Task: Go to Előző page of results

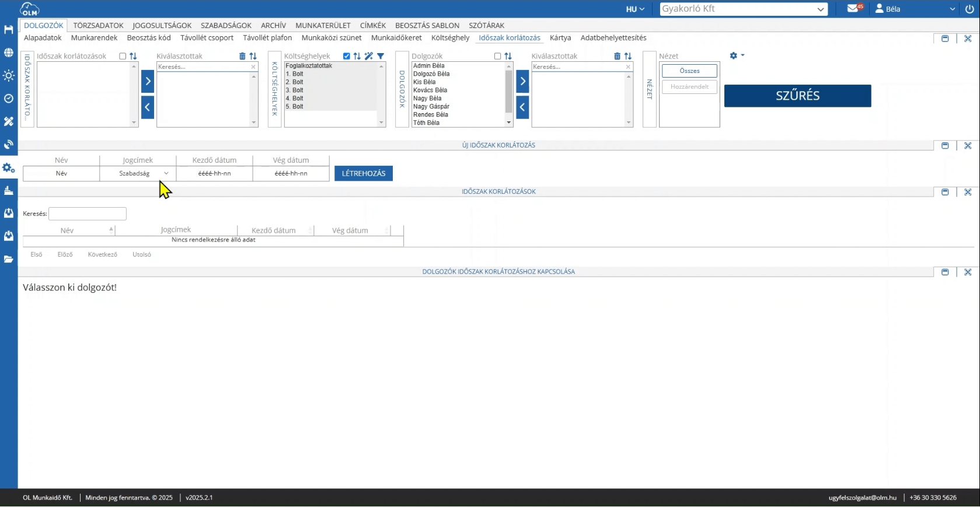Action: (x=65, y=254)
